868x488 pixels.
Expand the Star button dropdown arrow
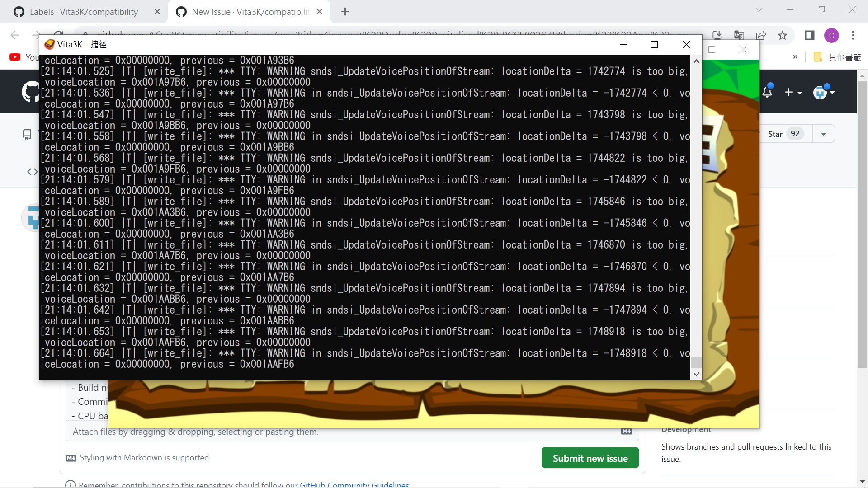coord(823,134)
